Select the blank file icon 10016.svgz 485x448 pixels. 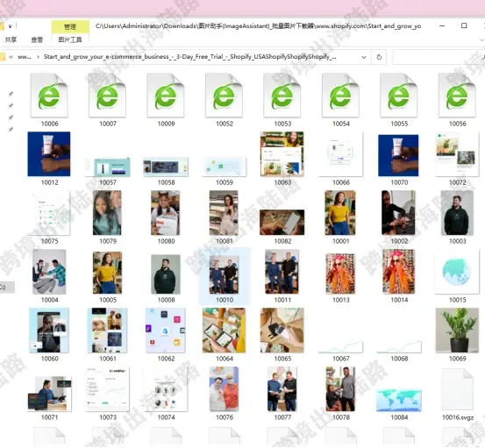(x=457, y=389)
